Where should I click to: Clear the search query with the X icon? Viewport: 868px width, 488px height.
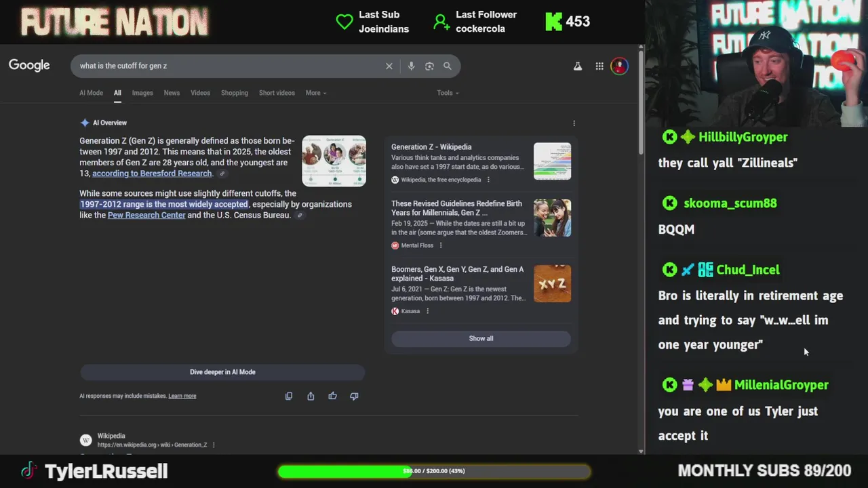(389, 66)
